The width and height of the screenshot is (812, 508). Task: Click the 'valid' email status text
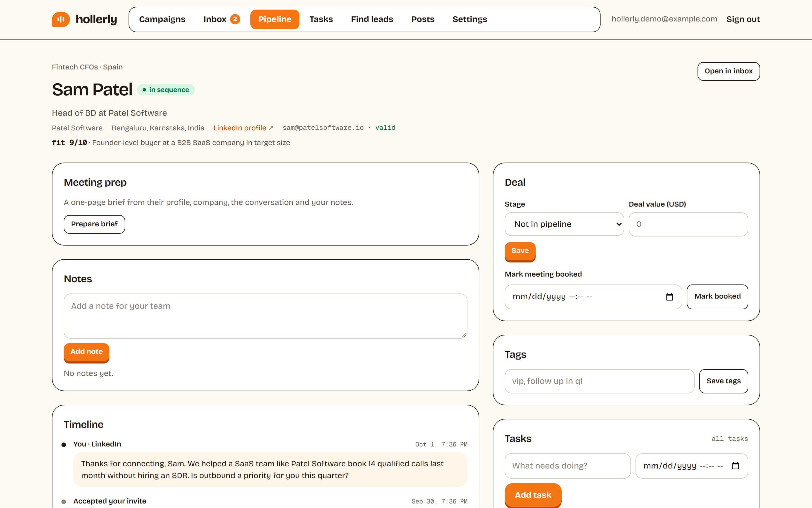click(x=385, y=128)
